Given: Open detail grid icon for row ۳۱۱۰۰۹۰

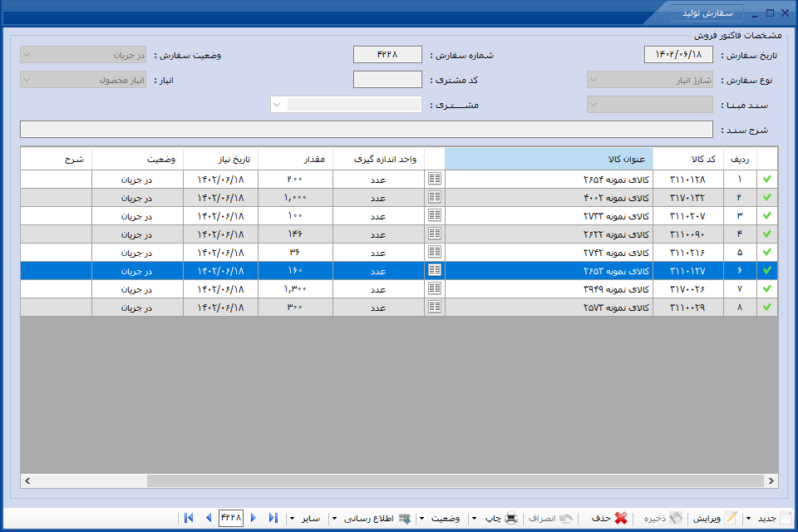Looking at the screenshot, I should tap(435, 234).
